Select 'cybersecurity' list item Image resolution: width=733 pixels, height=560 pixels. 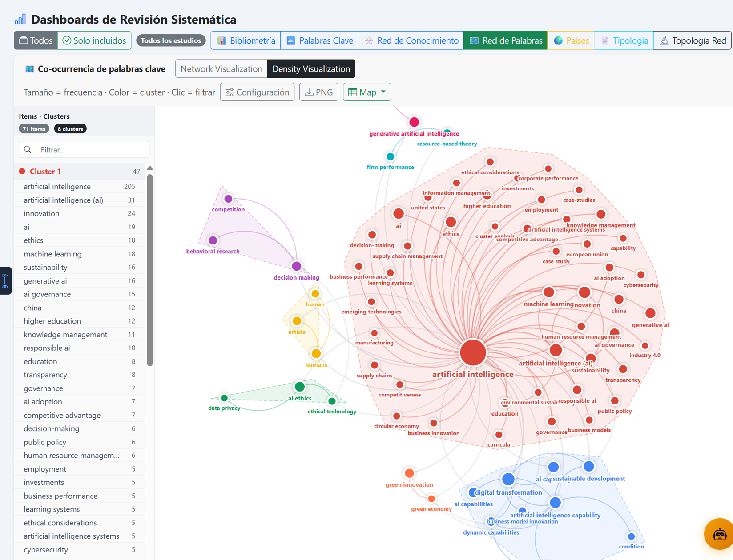coord(80,550)
